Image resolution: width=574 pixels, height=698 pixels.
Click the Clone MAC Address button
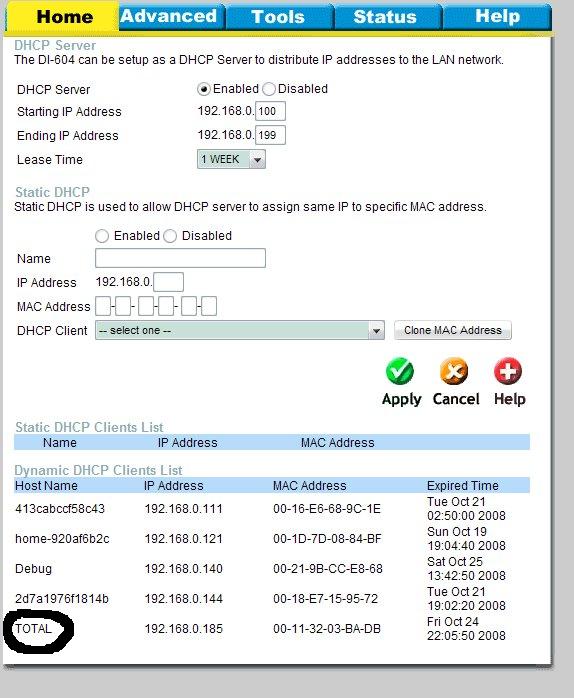click(453, 330)
